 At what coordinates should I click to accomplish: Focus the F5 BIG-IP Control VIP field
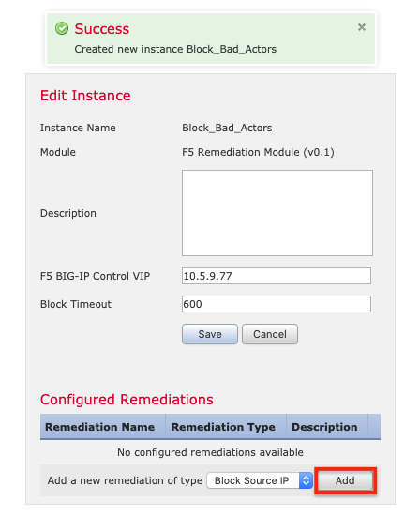[277, 276]
